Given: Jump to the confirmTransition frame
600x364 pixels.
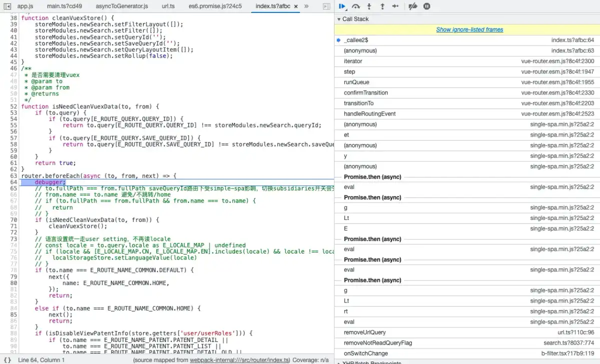Looking at the screenshot, I should pyautogui.click(x=467, y=92).
